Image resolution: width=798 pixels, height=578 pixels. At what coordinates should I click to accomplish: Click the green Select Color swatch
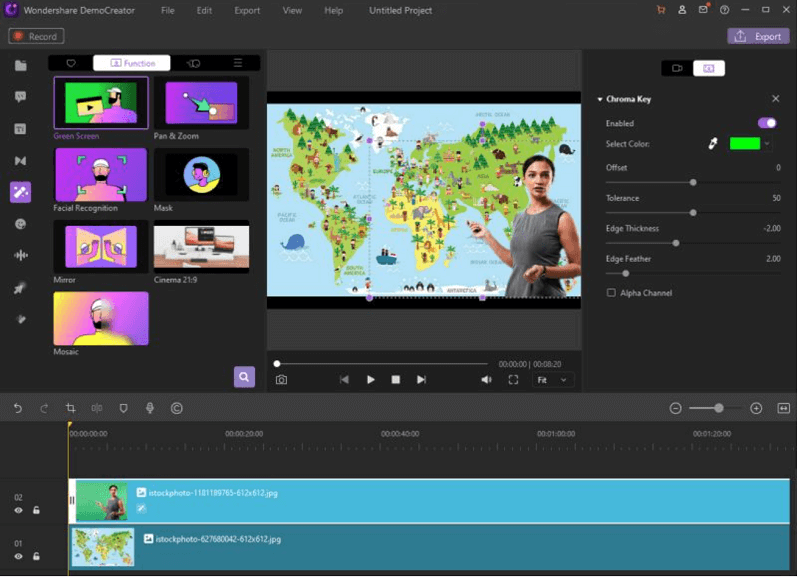pyautogui.click(x=745, y=144)
